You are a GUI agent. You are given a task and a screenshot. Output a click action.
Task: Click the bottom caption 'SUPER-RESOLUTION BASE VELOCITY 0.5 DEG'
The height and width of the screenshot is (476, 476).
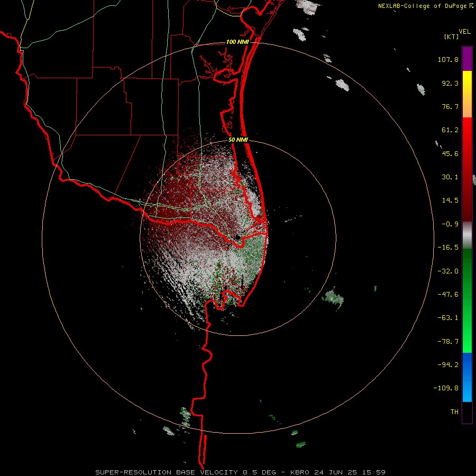click(x=186, y=472)
